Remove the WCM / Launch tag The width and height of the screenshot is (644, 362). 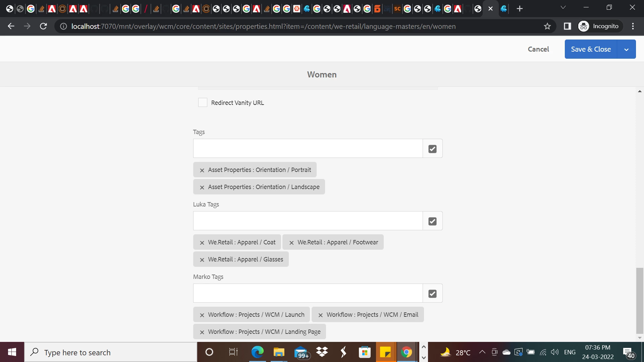tap(202, 315)
